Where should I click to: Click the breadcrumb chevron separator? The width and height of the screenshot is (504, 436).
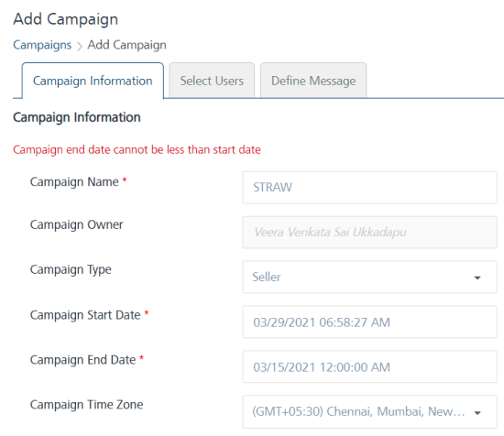coord(80,47)
